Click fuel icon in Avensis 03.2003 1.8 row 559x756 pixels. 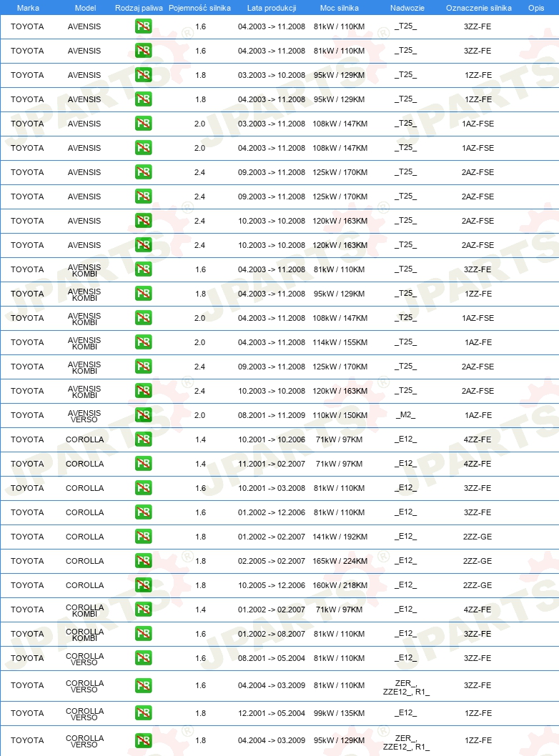pyautogui.click(x=143, y=75)
